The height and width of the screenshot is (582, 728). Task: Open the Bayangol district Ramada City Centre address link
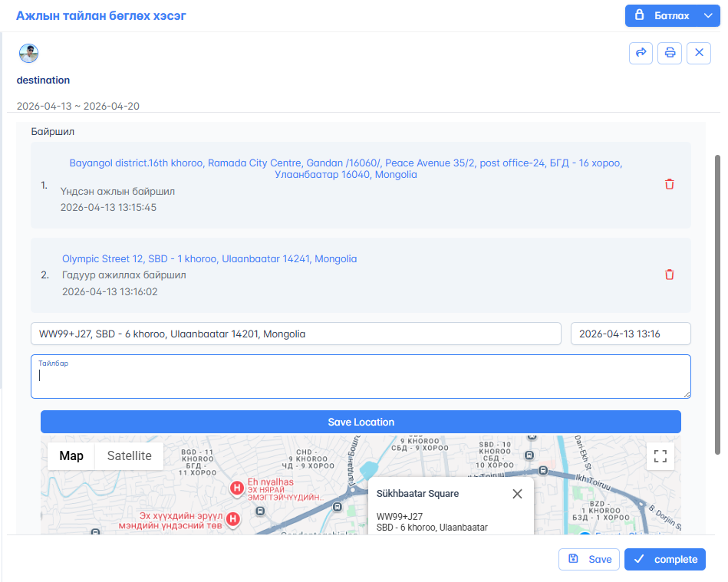point(346,169)
